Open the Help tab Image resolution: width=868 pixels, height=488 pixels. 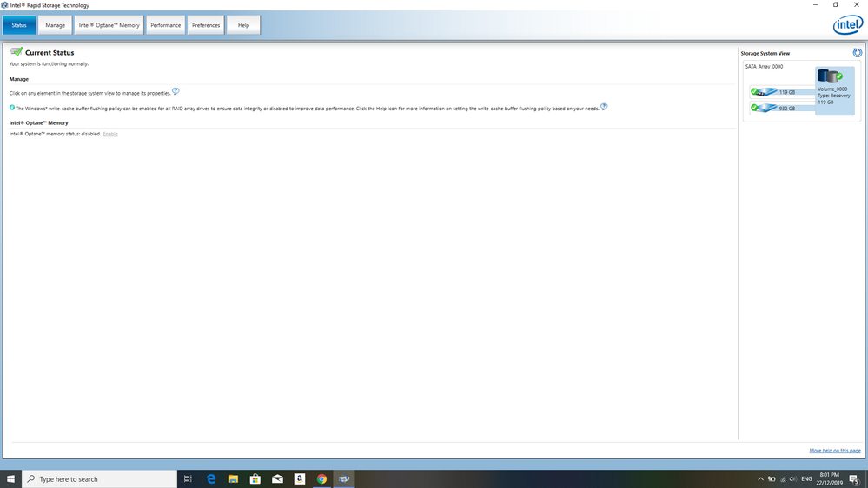243,25
